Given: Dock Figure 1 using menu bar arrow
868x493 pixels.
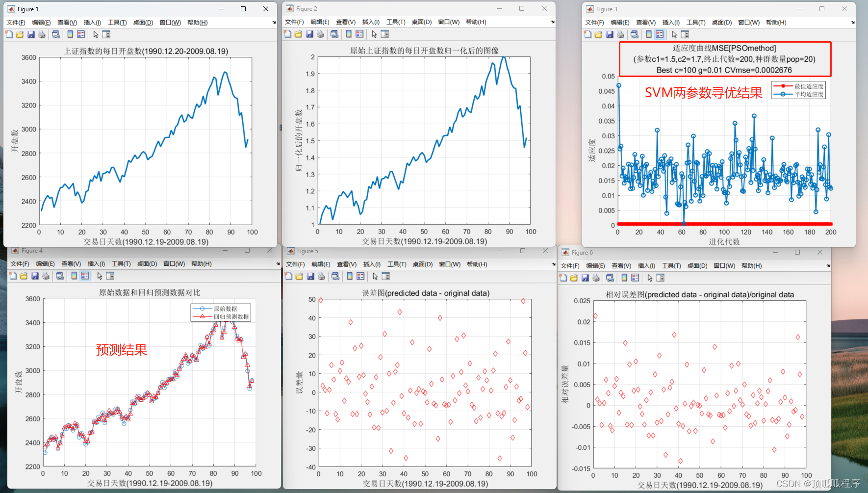Looking at the screenshot, I should (274, 23).
